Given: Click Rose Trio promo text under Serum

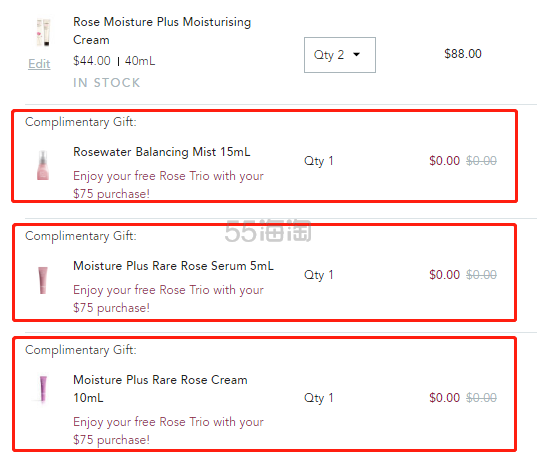Looking at the screenshot, I should [168, 299].
